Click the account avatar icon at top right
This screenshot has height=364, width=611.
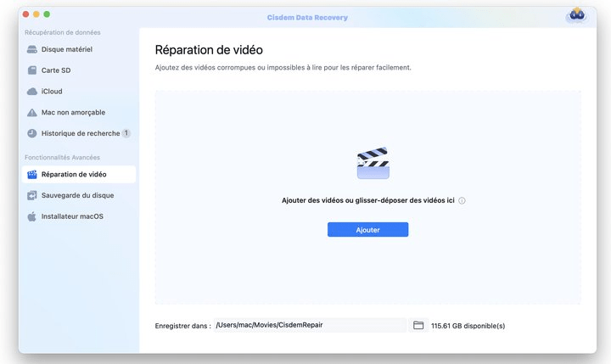[577, 15]
